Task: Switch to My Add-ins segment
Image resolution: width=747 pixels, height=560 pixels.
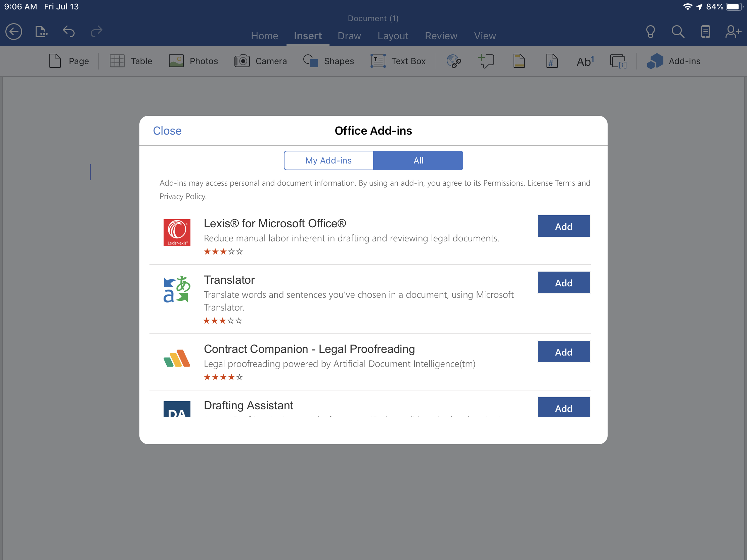Action: point(328,161)
